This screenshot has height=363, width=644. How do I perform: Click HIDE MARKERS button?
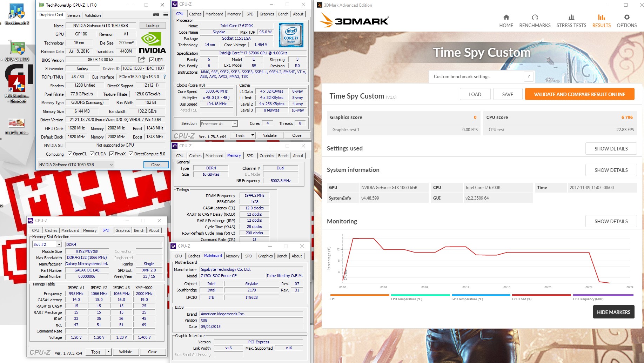pos(613,312)
